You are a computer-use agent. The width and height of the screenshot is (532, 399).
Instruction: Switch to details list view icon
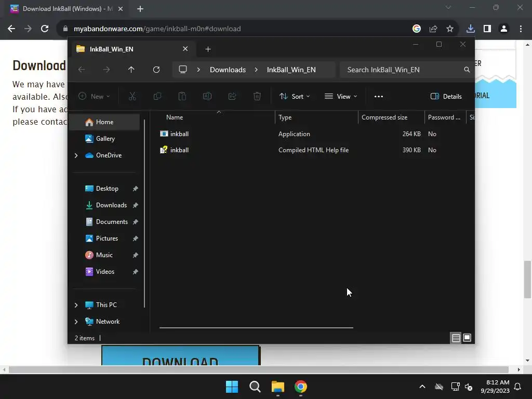coord(456,338)
